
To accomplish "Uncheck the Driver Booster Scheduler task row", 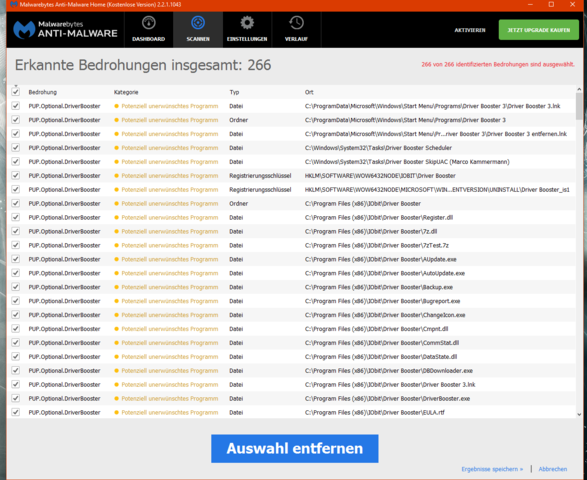I will click(16, 148).
